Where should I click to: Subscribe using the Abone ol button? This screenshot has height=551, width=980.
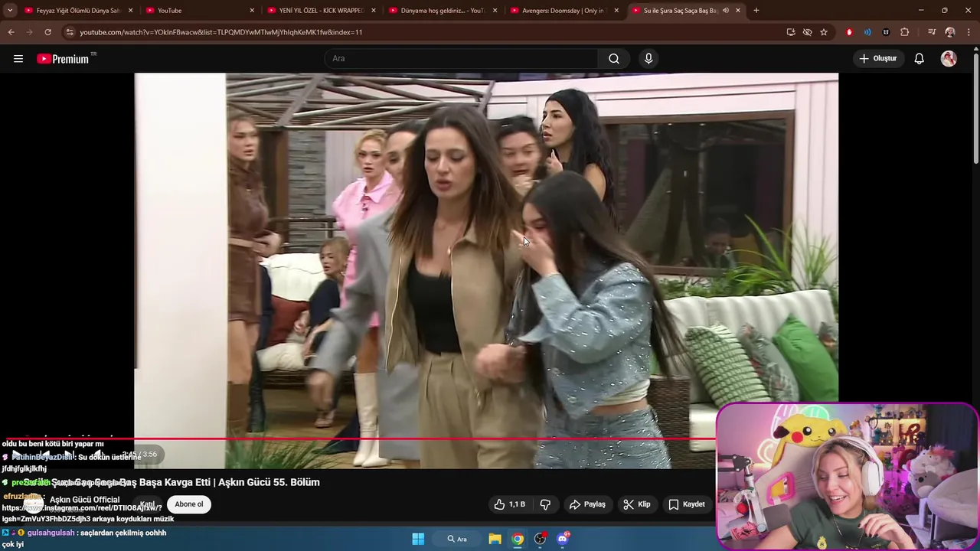pyautogui.click(x=189, y=504)
